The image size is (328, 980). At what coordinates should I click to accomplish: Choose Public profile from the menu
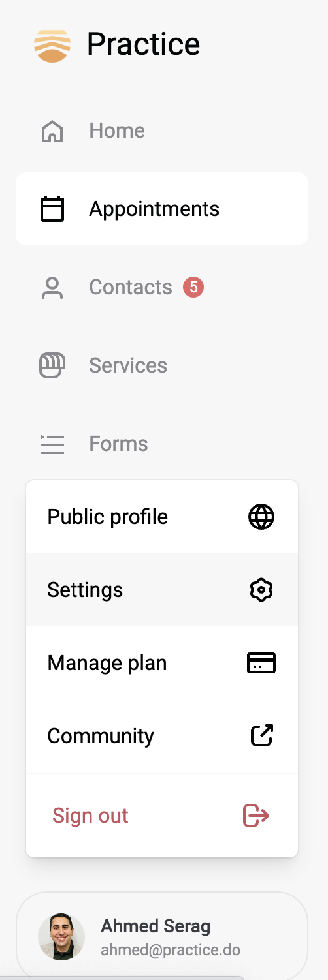[x=162, y=517]
